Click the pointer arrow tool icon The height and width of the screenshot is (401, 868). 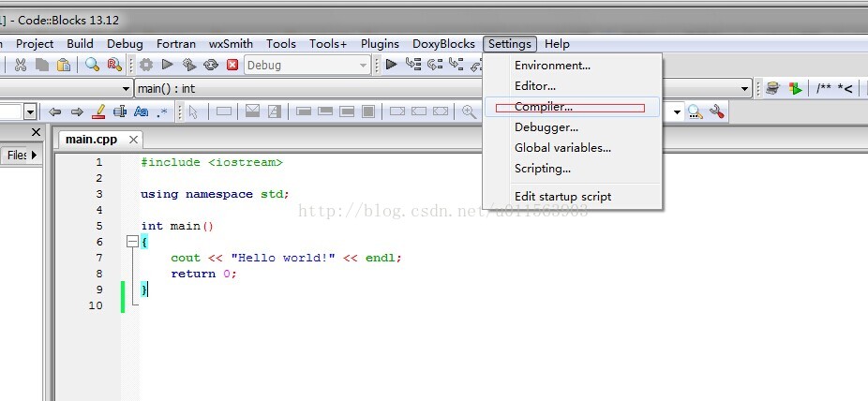193,111
